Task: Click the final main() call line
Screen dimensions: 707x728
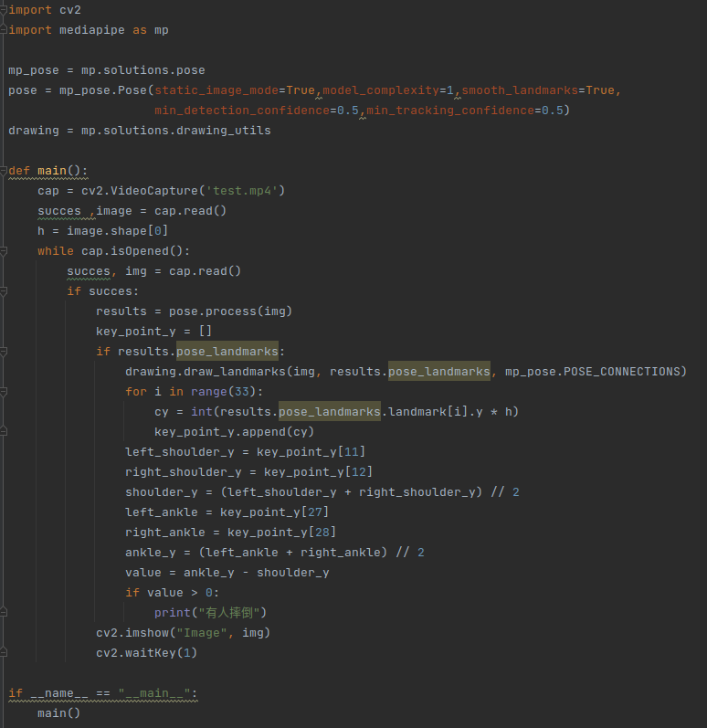Action: pyautogui.click(x=59, y=713)
